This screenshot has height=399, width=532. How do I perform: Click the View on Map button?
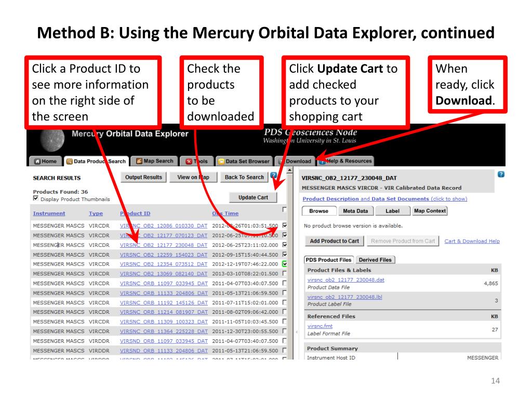point(193,177)
